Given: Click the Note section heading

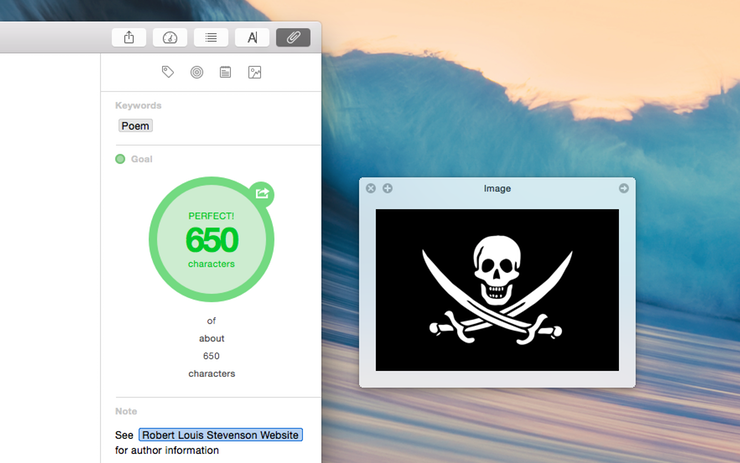Looking at the screenshot, I should click(x=126, y=411).
